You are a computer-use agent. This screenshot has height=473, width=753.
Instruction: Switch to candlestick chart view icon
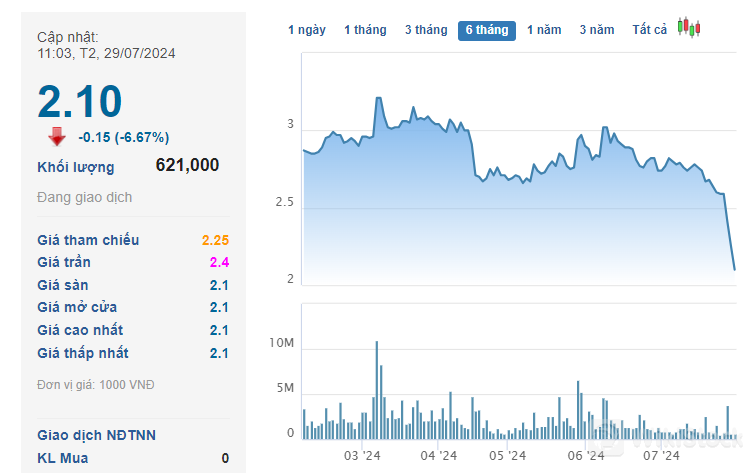click(x=686, y=28)
